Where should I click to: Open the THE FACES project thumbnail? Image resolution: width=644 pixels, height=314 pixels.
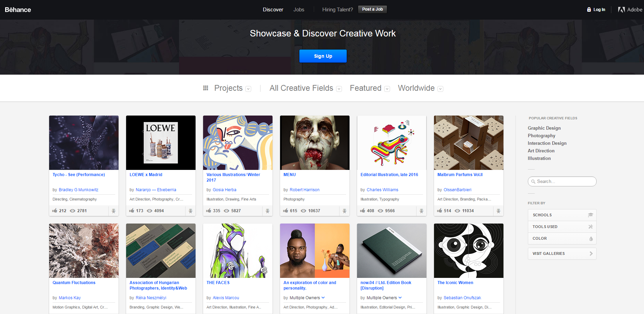click(x=238, y=251)
